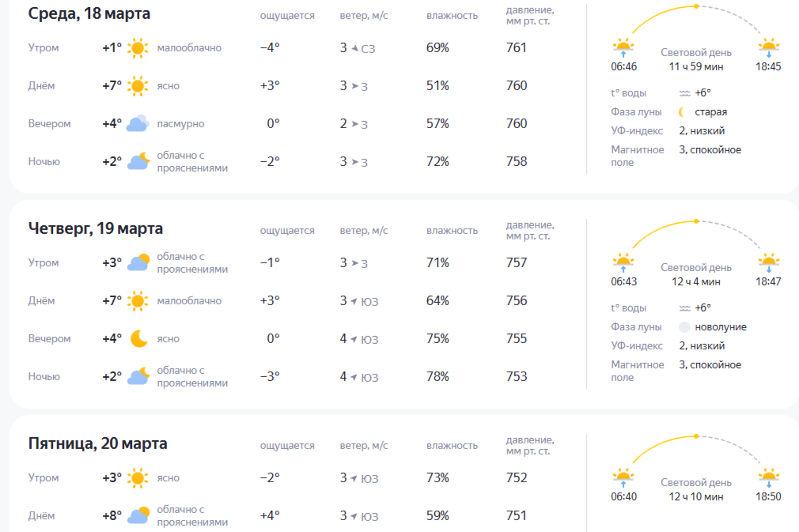Click the sun icon for Wednesday morning
The height and width of the screenshot is (532, 799).
click(x=138, y=48)
